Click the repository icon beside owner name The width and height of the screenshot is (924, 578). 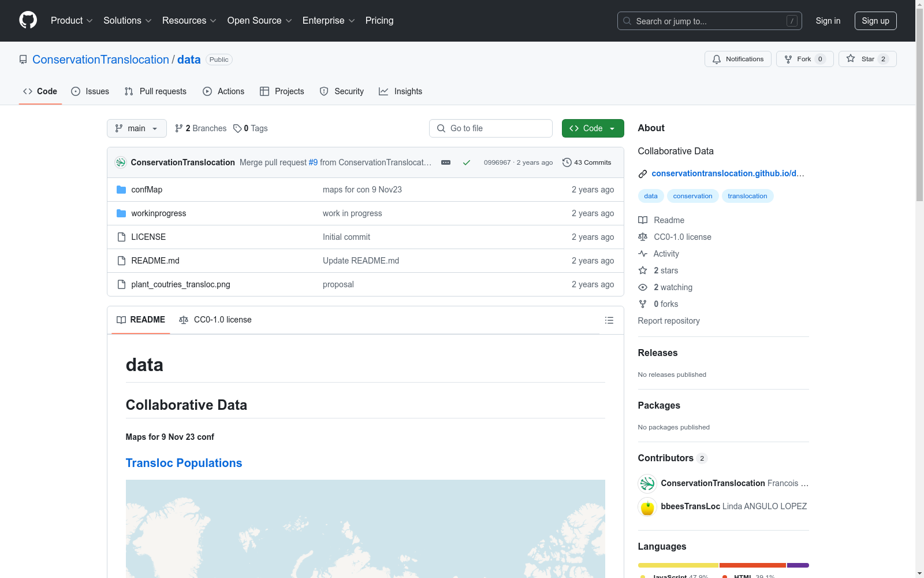[23, 60]
